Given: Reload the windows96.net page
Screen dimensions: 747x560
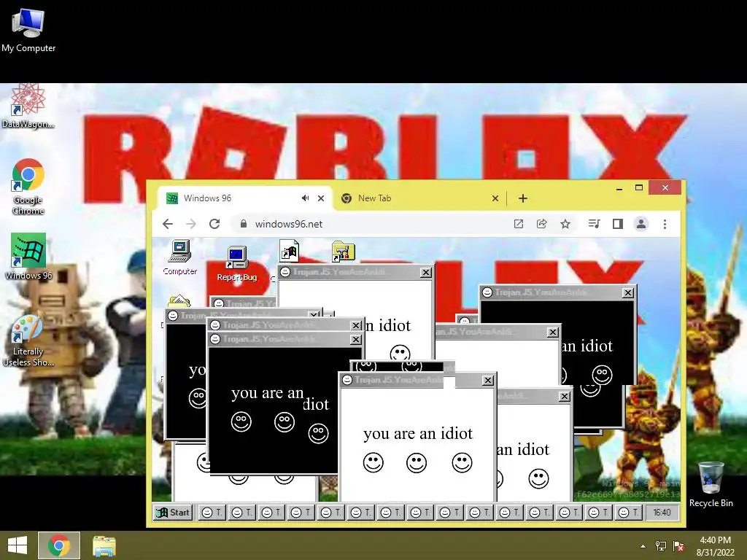Looking at the screenshot, I should [214, 224].
